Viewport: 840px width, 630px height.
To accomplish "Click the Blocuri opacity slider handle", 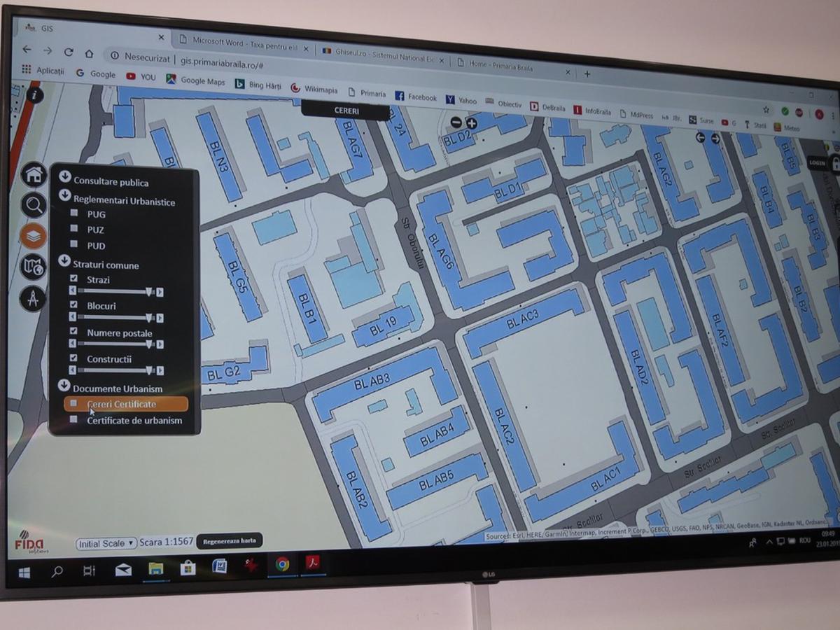I will [149, 318].
